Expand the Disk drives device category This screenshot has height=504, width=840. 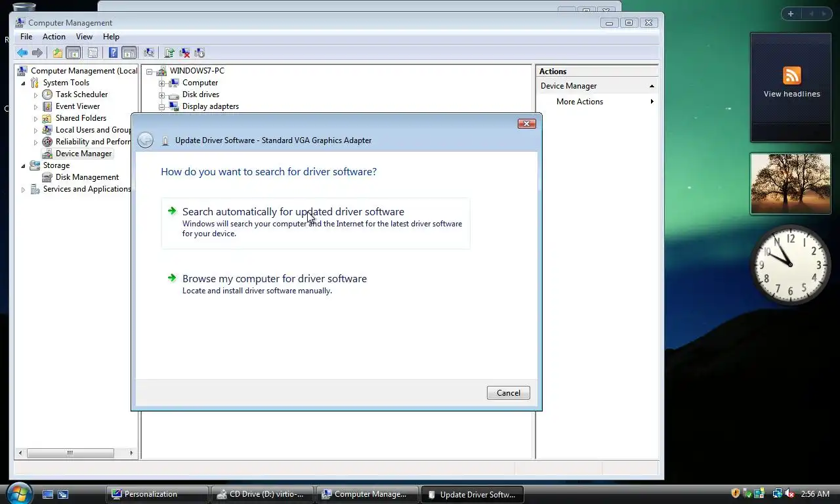click(161, 95)
